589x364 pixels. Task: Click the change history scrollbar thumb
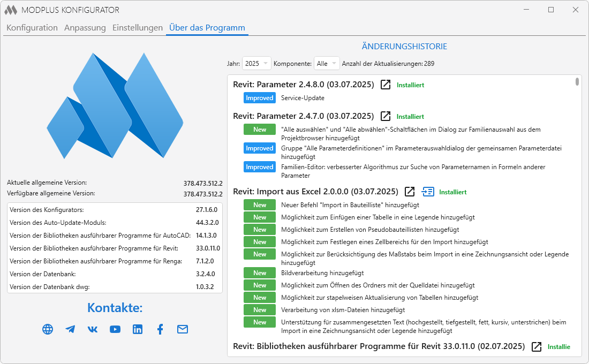coord(577,81)
